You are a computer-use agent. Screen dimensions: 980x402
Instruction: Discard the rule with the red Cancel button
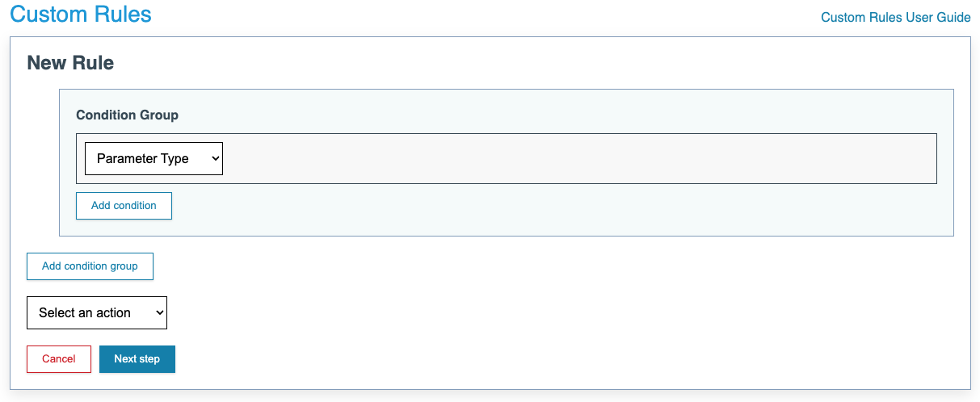(58, 359)
